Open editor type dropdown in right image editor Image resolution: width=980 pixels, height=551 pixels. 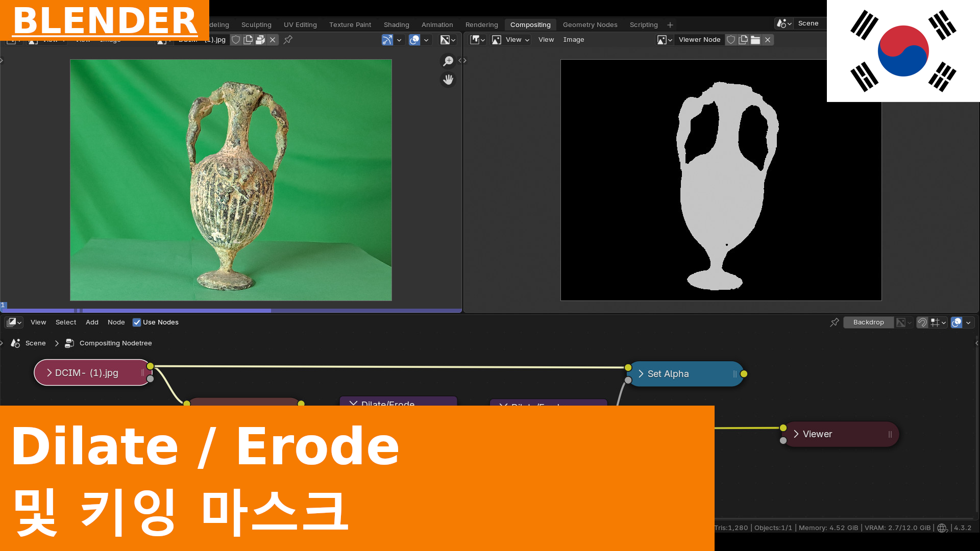coord(478,40)
